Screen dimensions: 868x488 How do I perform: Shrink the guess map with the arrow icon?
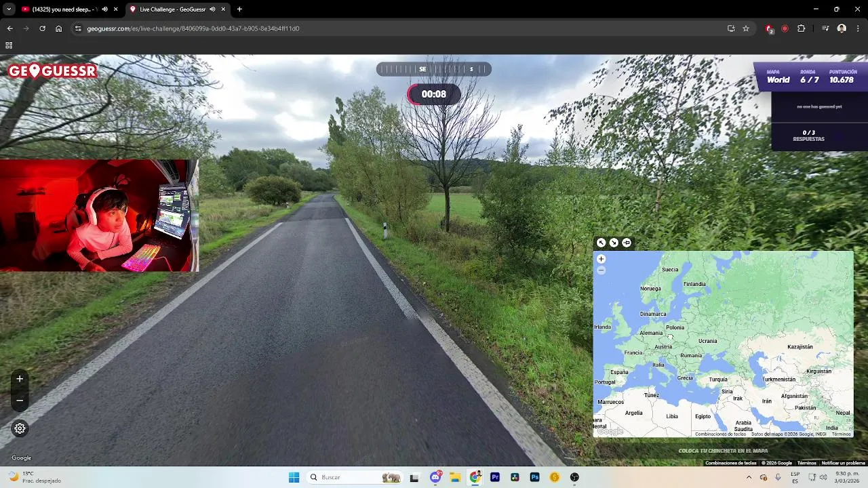pos(614,243)
